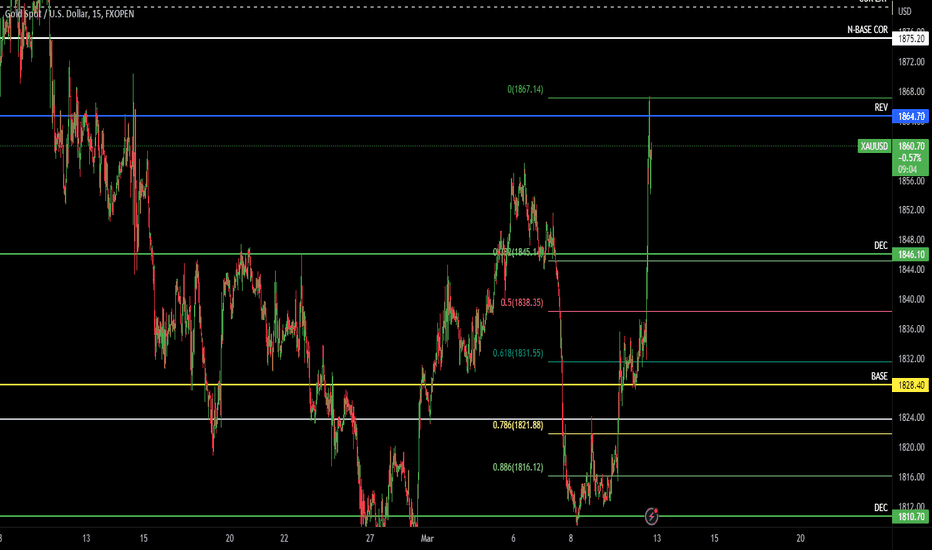Select the white 1875.20 price label
Viewport: 932px width, 550px height.
911,39
